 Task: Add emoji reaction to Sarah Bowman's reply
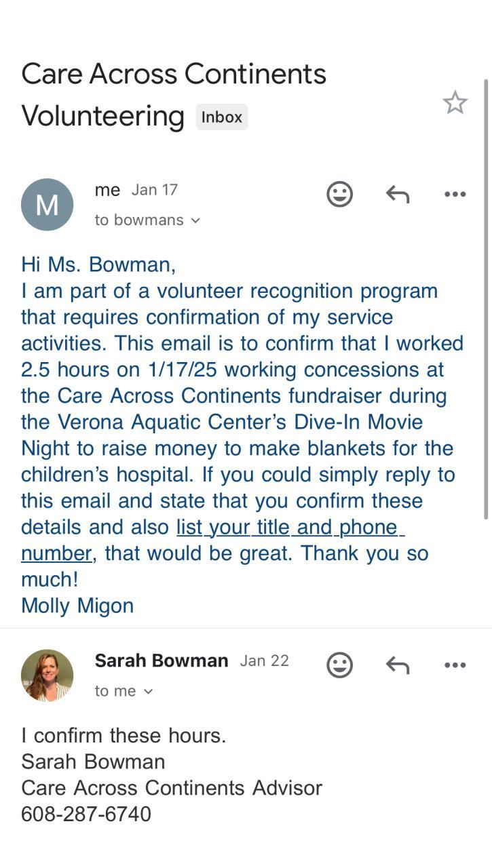tap(339, 665)
